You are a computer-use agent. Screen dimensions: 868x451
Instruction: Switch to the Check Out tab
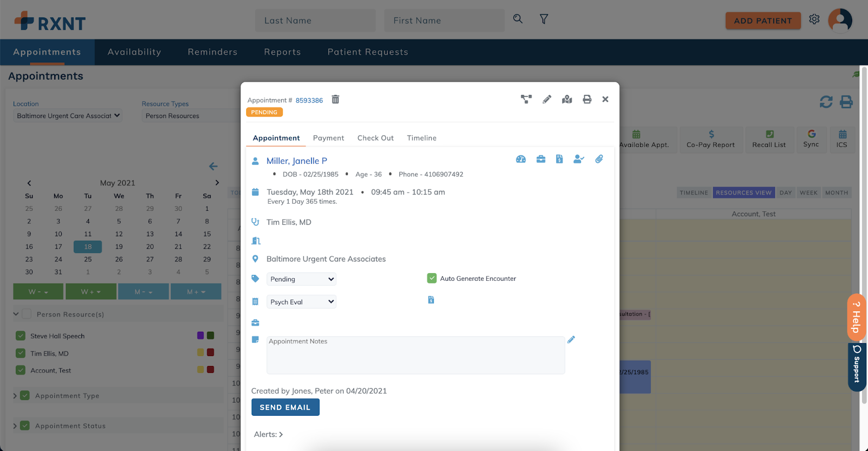(375, 138)
